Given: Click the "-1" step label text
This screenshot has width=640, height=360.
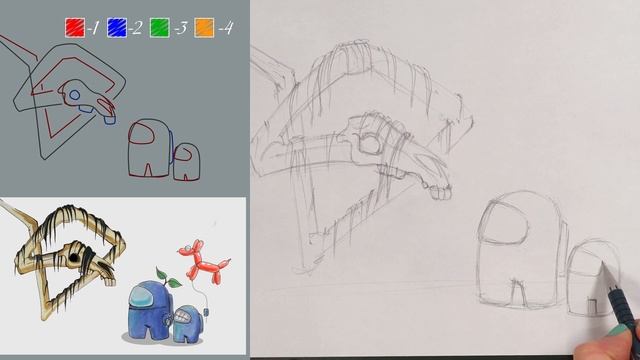Looking at the screenshot, I should pos(93,28).
